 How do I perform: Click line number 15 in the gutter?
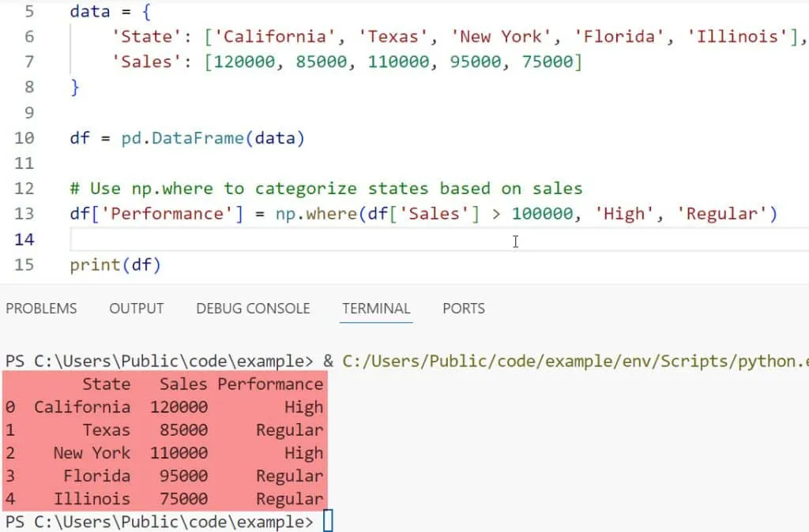tap(24, 264)
